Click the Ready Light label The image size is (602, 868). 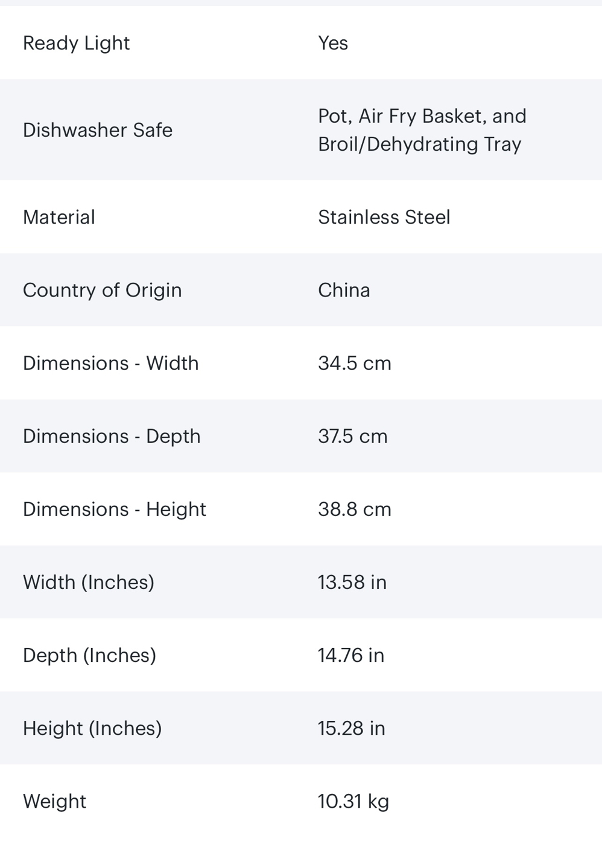coord(76,43)
